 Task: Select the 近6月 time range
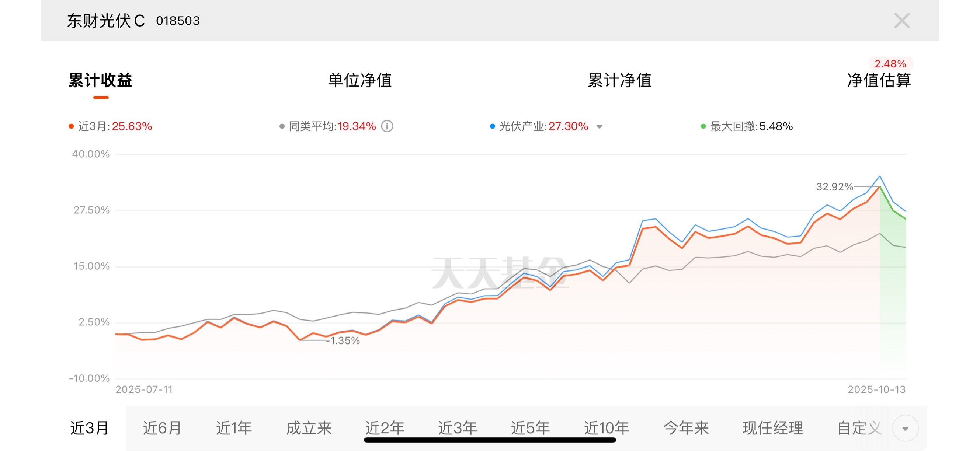pyautogui.click(x=162, y=428)
